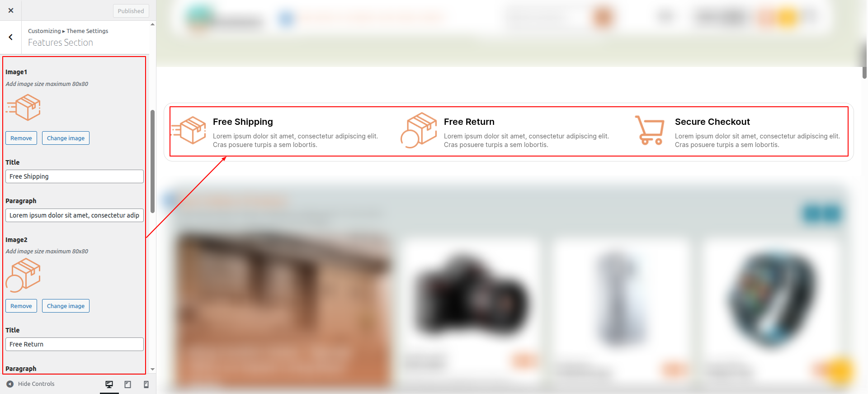Click the Free Shipping title field
The height and width of the screenshot is (394, 868).
[x=75, y=176]
